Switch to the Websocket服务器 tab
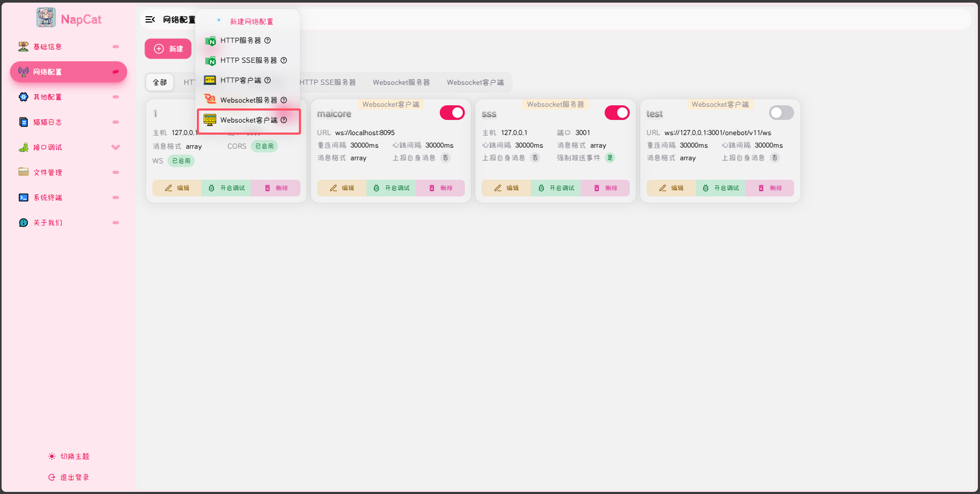This screenshot has width=980, height=494. pyautogui.click(x=401, y=82)
